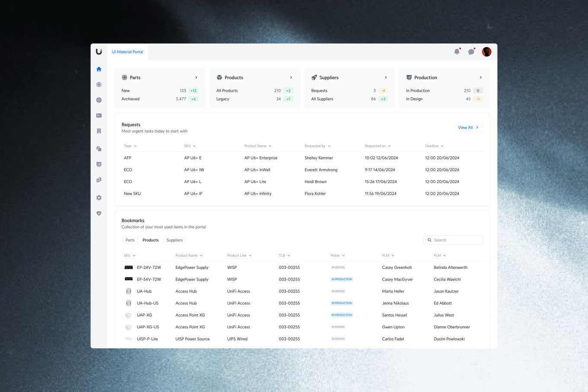Click the search magnifier icon in Bookmarks
This screenshot has height=392, width=588.
point(429,240)
